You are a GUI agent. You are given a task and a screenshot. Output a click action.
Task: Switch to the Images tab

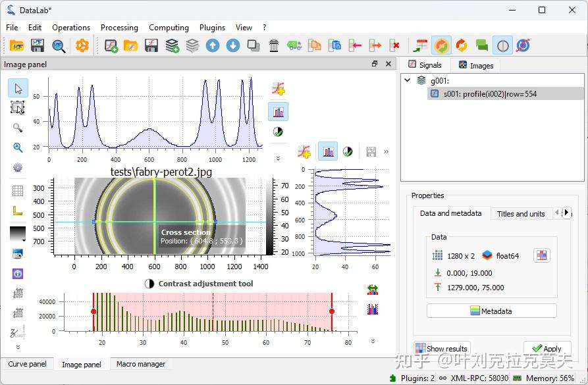tap(476, 66)
